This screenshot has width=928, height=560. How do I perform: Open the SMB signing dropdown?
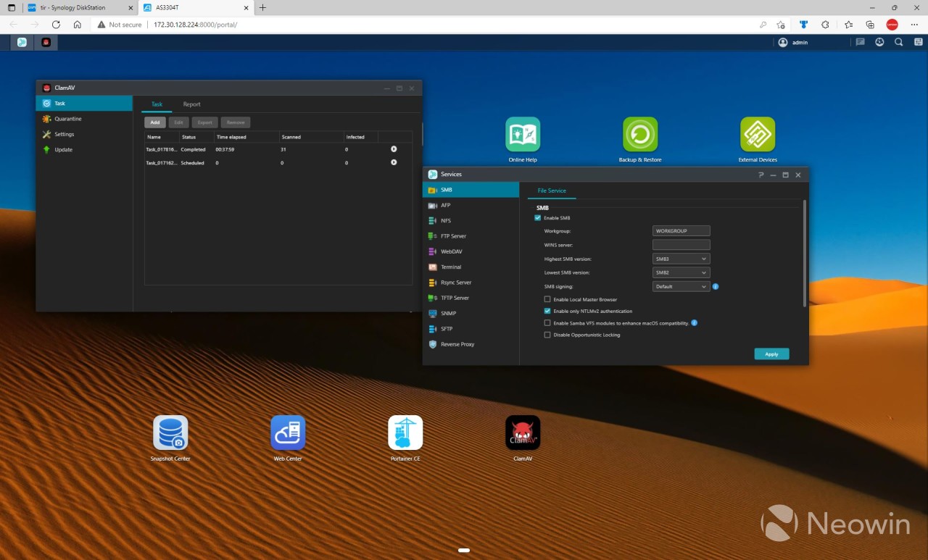pos(681,286)
